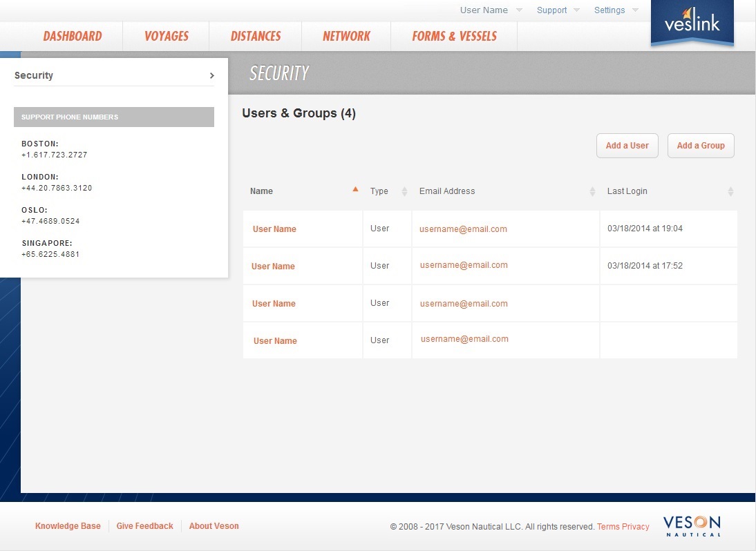Sort the table by Email Address
The image size is (756, 551).
(593, 191)
